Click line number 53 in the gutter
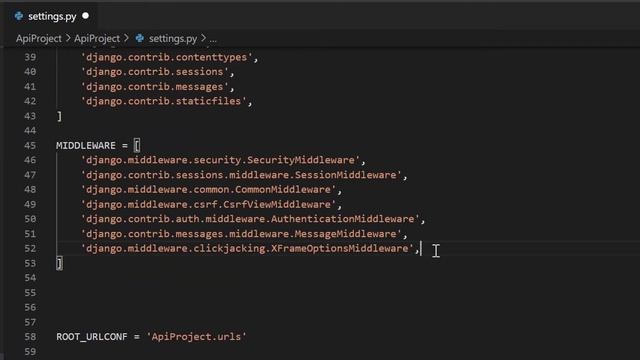The height and width of the screenshot is (360, 640). [x=30, y=263]
